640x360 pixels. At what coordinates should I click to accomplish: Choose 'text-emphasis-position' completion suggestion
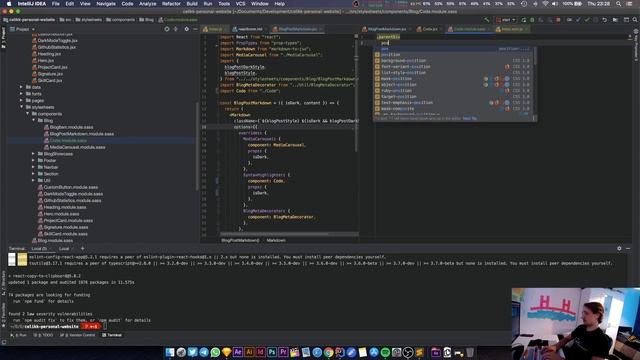454,103
